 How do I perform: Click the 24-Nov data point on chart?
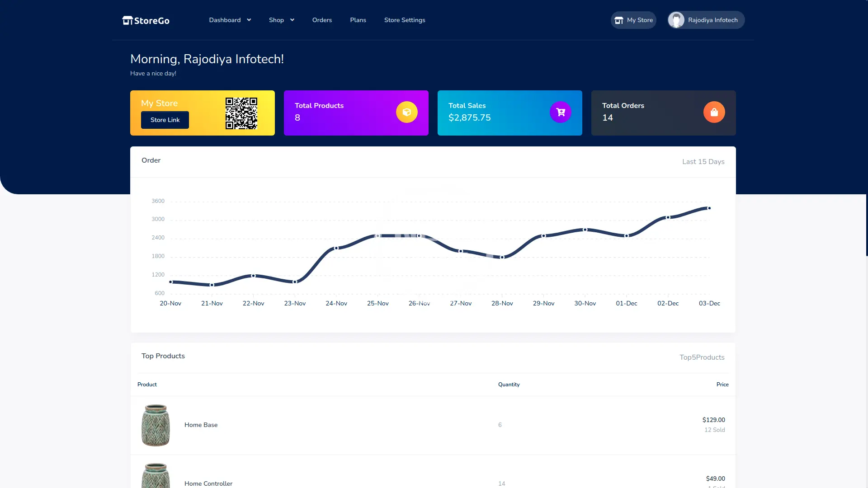[x=336, y=248]
